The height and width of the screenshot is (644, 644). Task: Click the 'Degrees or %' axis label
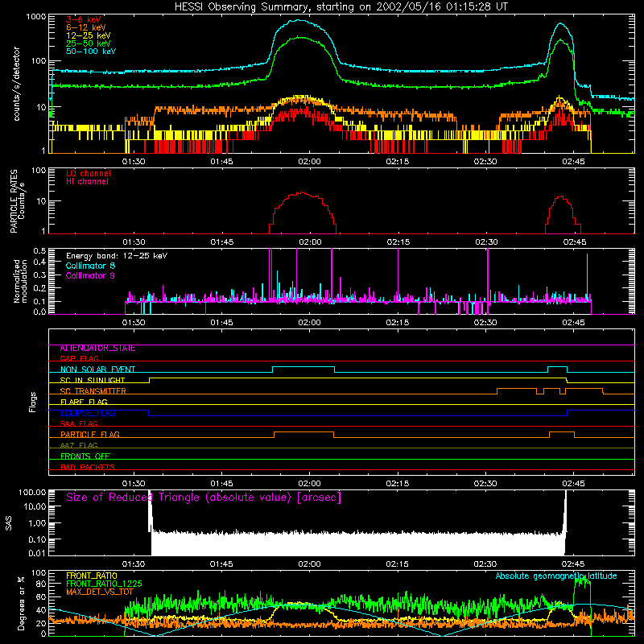click(x=21, y=603)
